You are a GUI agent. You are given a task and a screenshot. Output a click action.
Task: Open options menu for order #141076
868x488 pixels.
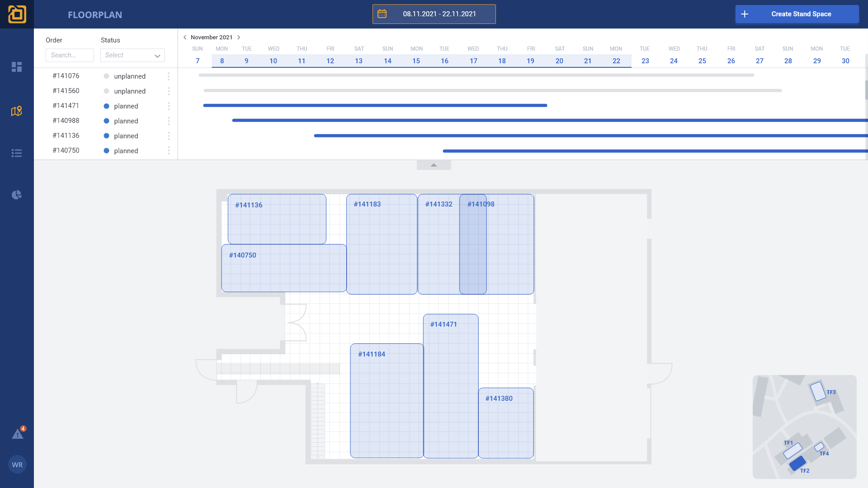[169, 76]
